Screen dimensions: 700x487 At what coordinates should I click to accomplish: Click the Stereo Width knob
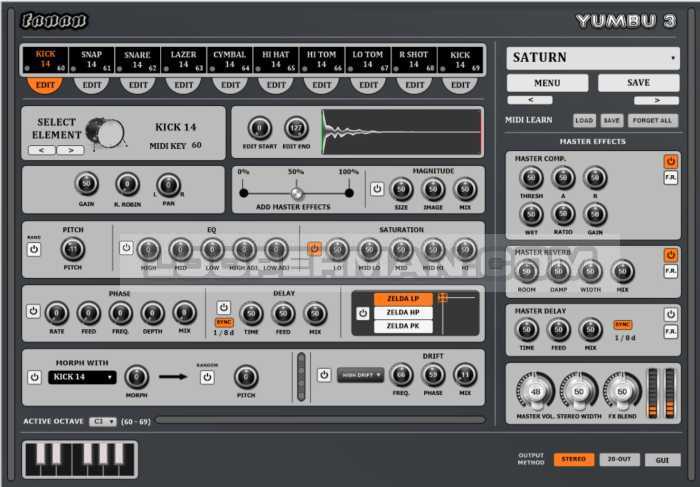point(579,392)
